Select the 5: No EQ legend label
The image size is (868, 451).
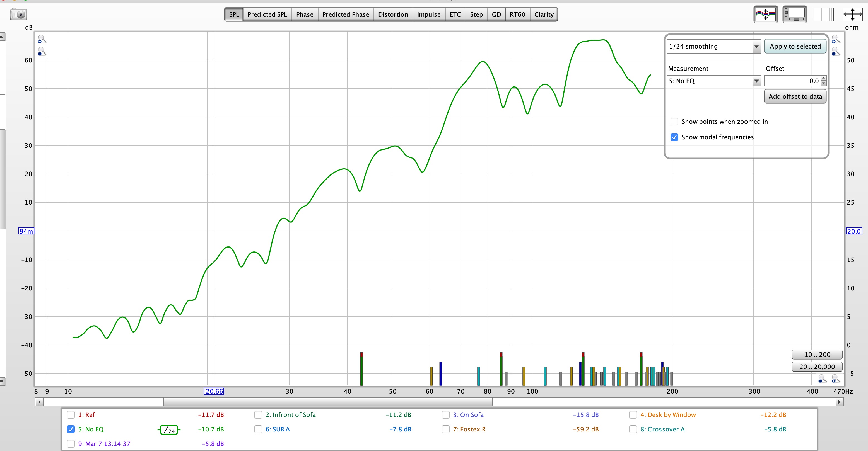coord(91,430)
